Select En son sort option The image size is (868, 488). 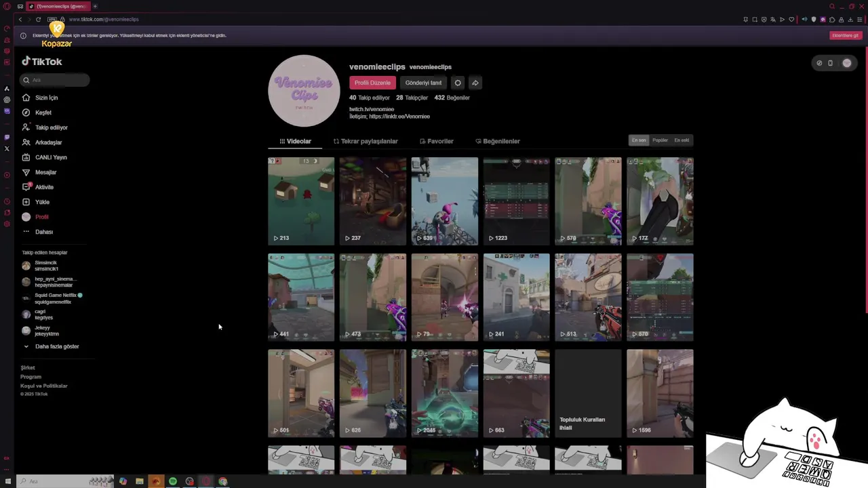[639, 140]
